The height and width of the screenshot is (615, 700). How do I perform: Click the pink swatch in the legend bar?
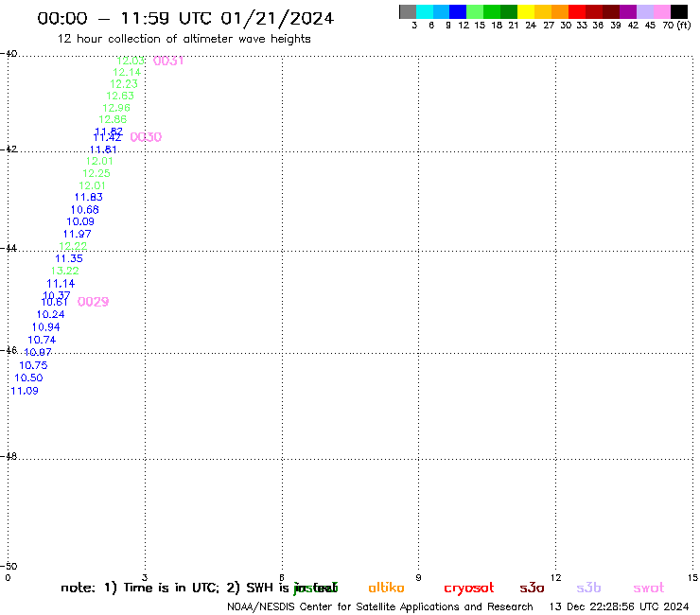point(662,11)
